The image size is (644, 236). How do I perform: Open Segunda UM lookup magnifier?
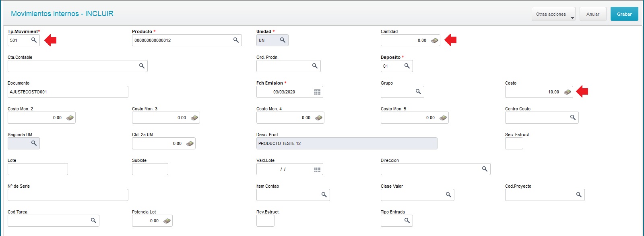(34, 143)
